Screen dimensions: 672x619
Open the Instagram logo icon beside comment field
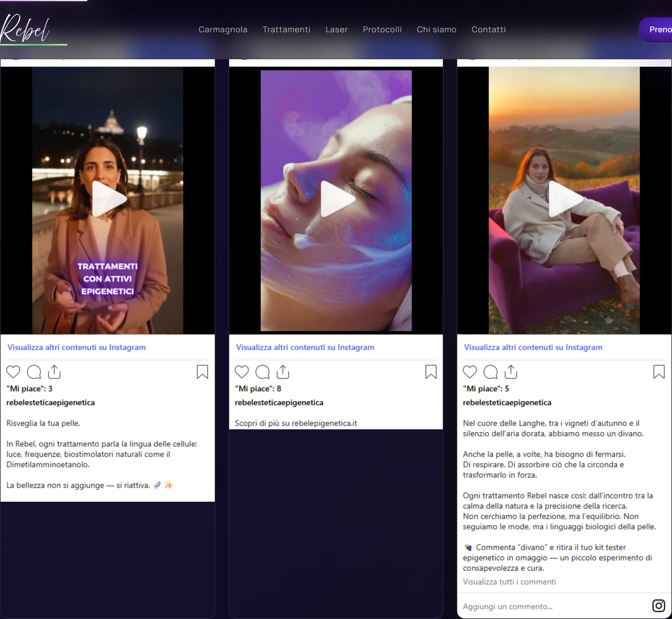659,606
